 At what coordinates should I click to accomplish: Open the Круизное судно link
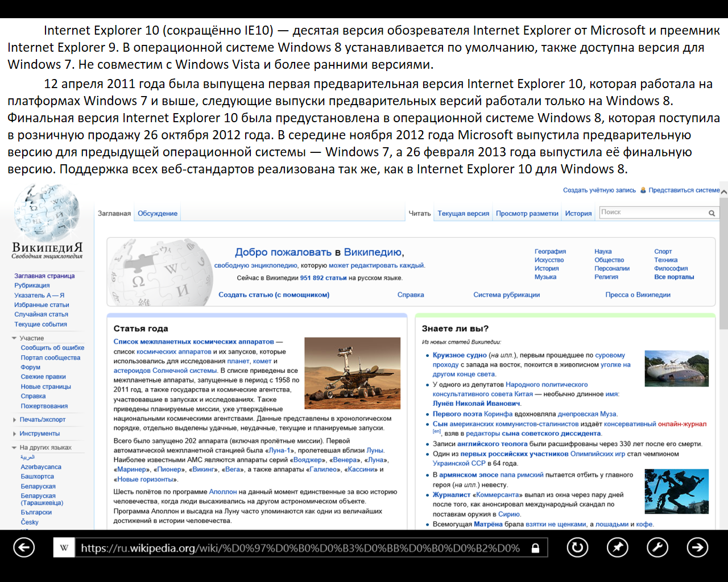pyautogui.click(x=460, y=355)
